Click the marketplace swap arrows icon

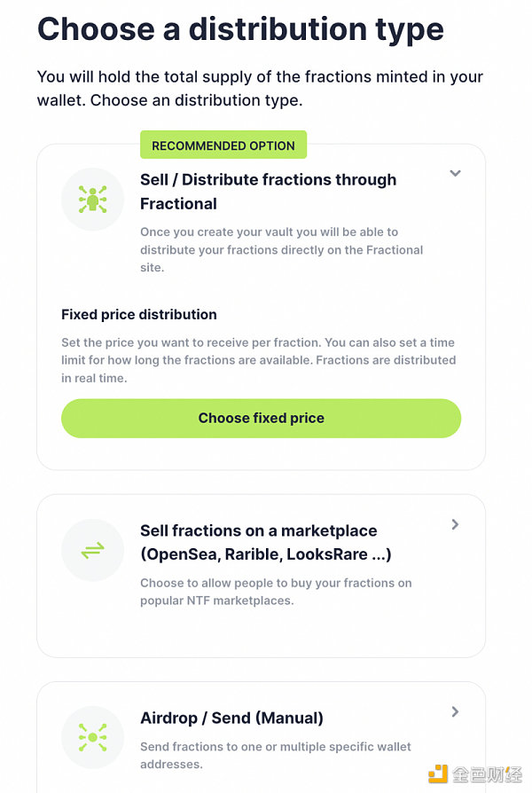click(92, 551)
